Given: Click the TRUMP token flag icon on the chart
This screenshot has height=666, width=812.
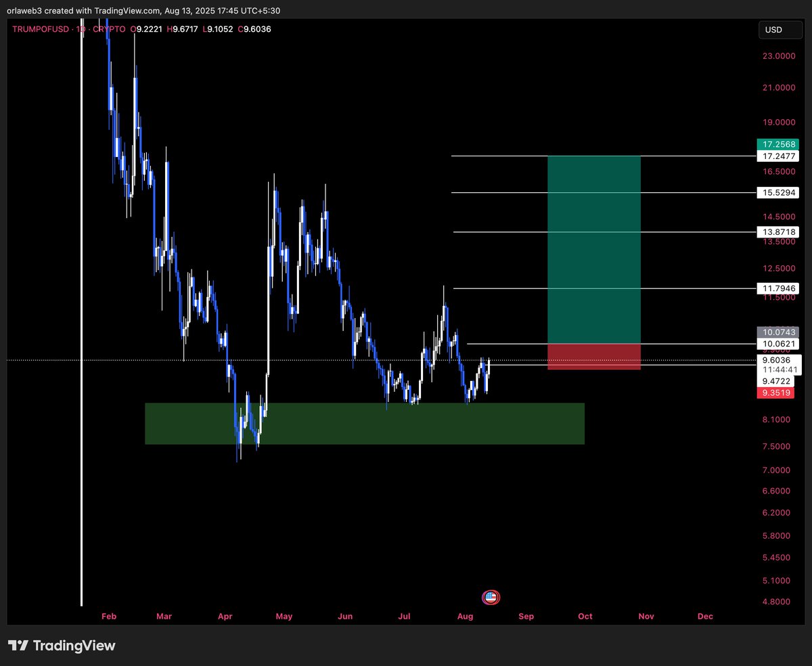Looking at the screenshot, I should tap(491, 597).
